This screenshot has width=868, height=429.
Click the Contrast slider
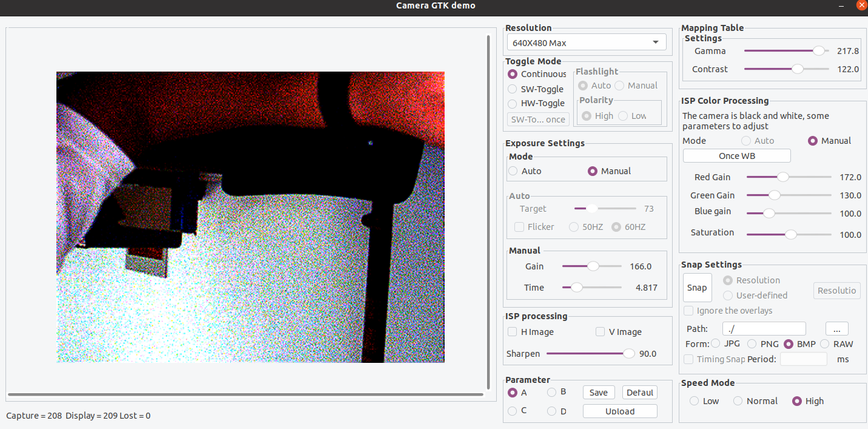tap(786, 69)
